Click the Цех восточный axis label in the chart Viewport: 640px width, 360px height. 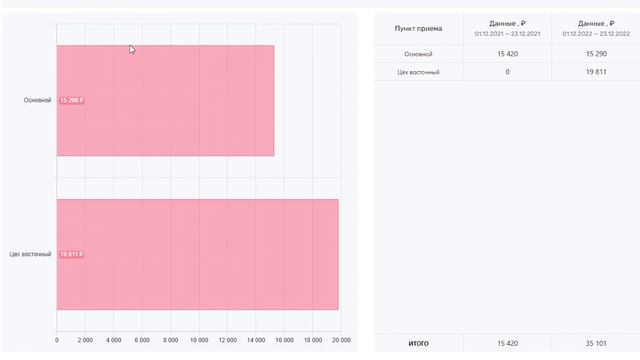coord(30,254)
